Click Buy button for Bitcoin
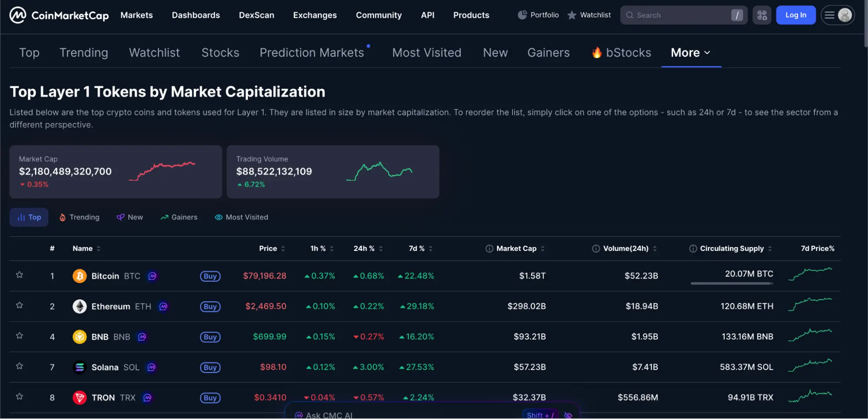The height and width of the screenshot is (419, 868). [x=210, y=276]
